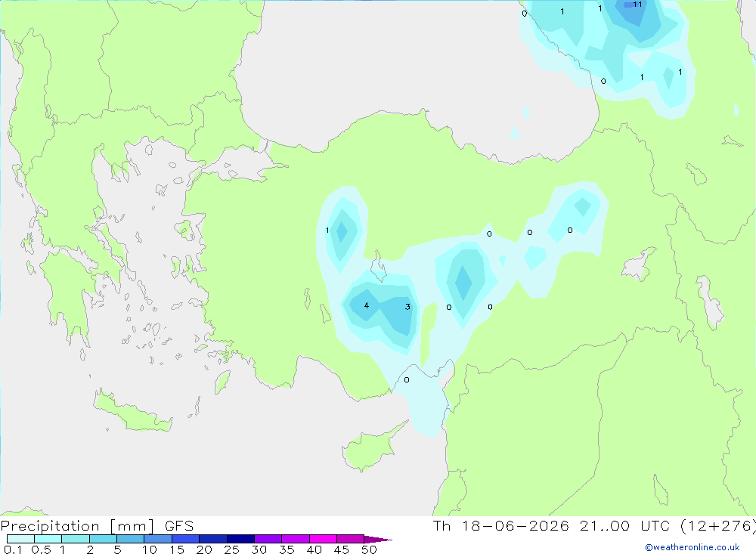756x554 pixels.
Task: Click the '0' value over the sea northeast of Cyprus
Action: [407, 380]
